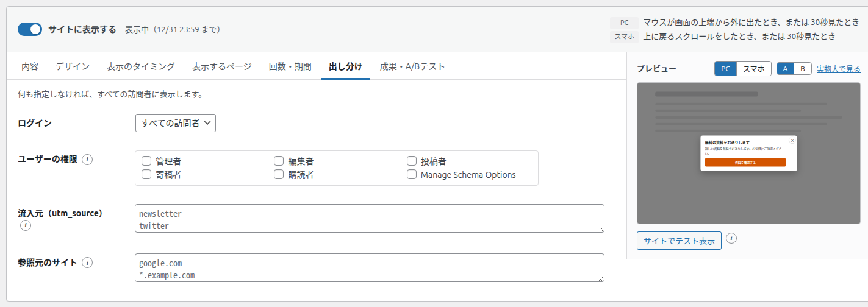Click the PC trigger condition label
The width and height of the screenshot is (868, 307).
(624, 23)
